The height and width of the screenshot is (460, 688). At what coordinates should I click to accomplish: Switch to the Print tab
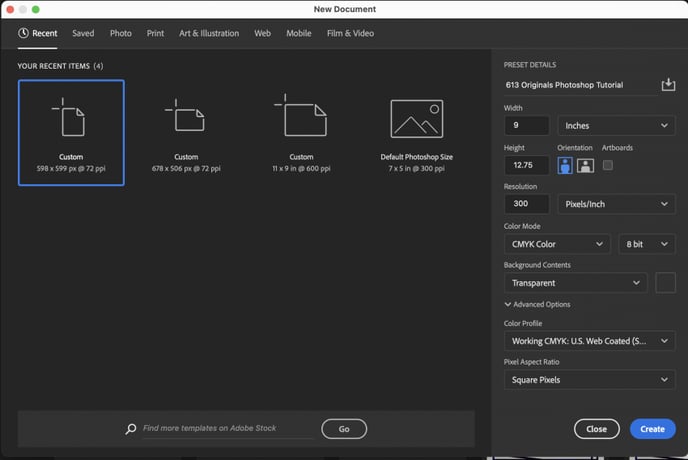point(155,33)
